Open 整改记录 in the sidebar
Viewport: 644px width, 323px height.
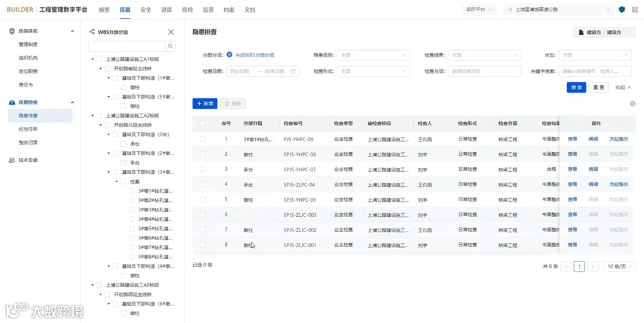point(28,143)
